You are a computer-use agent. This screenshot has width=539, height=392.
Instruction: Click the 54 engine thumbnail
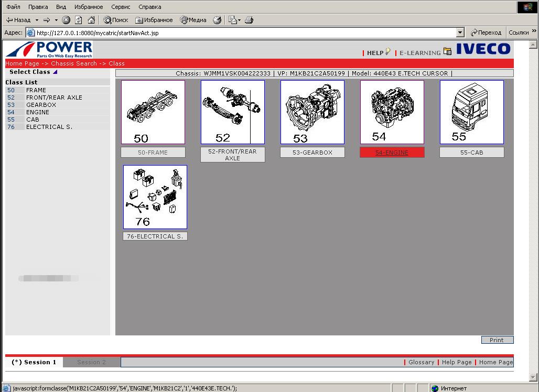tap(392, 112)
